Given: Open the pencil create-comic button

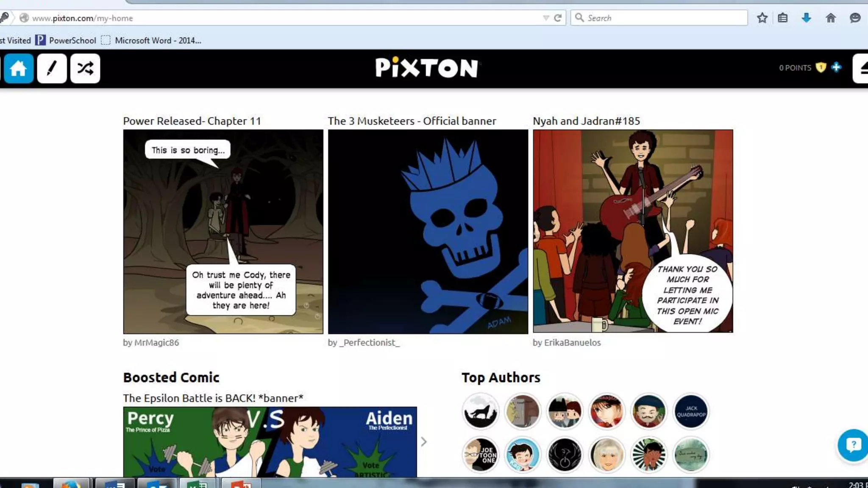Looking at the screenshot, I should (52, 68).
